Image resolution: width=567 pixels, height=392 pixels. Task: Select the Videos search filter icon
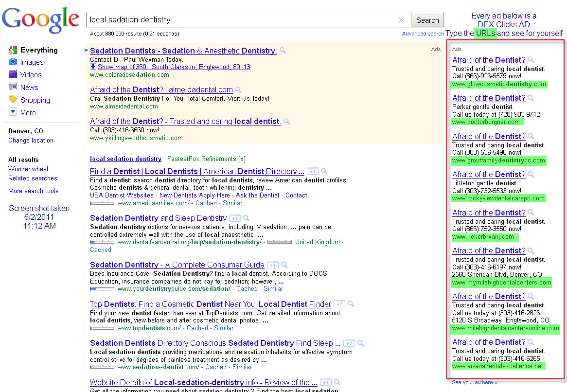pos(12,74)
